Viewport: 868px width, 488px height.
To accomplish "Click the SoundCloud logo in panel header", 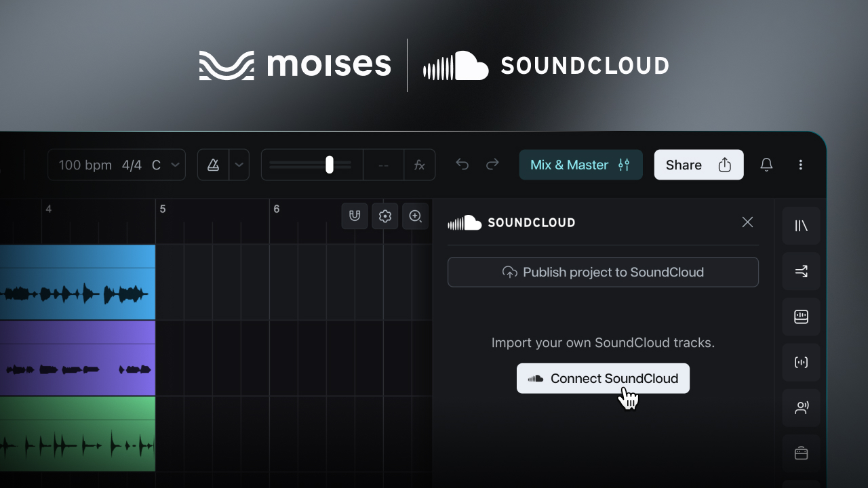I will [511, 222].
